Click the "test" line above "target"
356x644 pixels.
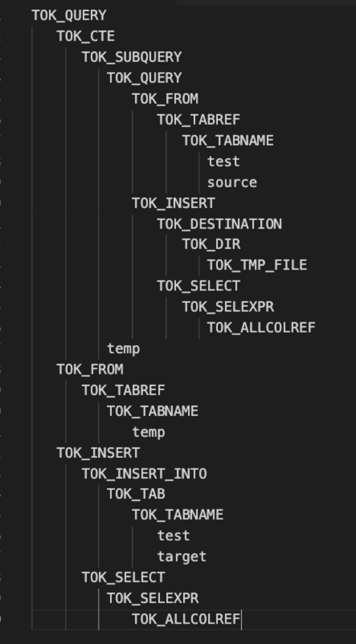(173, 536)
